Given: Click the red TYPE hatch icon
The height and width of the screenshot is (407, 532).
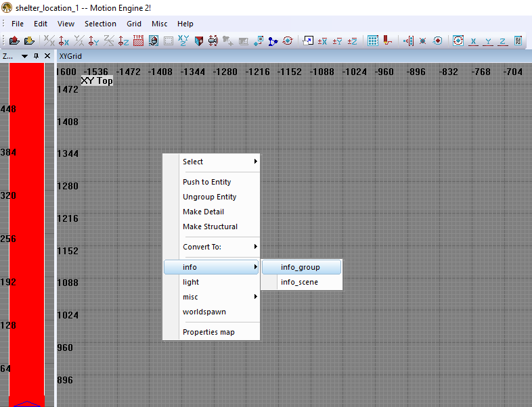Looking at the screenshot, I should 138,41.
